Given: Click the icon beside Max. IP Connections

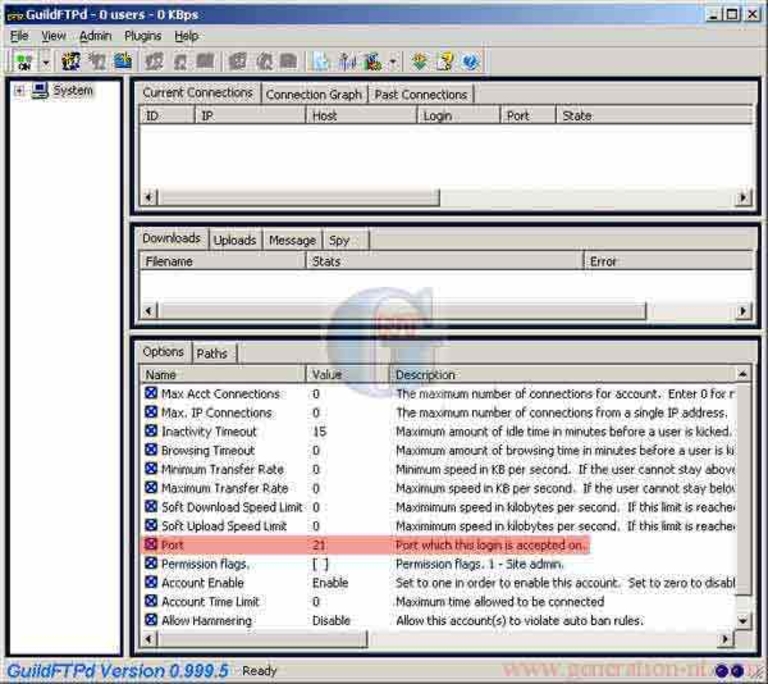Looking at the screenshot, I should click(x=151, y=412).
